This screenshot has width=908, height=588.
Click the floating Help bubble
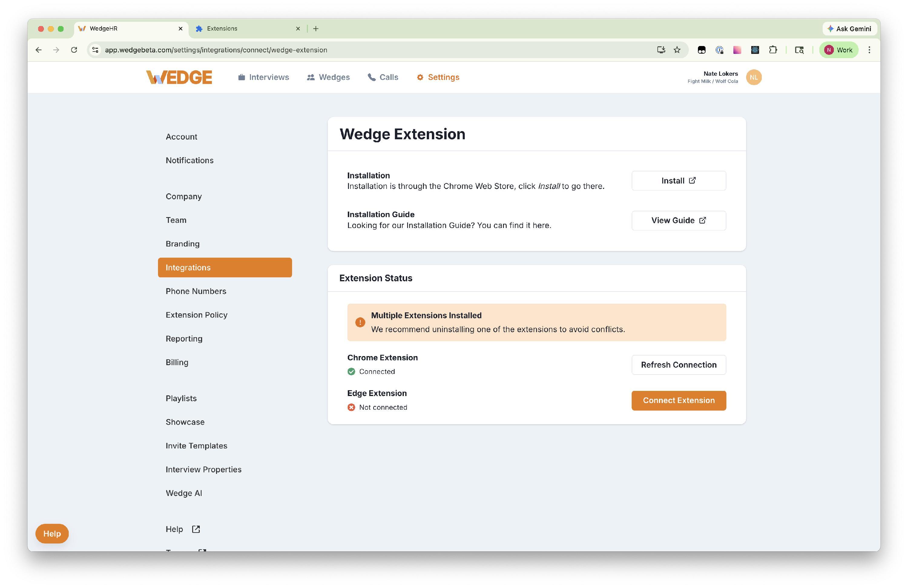tap(52, 533)
